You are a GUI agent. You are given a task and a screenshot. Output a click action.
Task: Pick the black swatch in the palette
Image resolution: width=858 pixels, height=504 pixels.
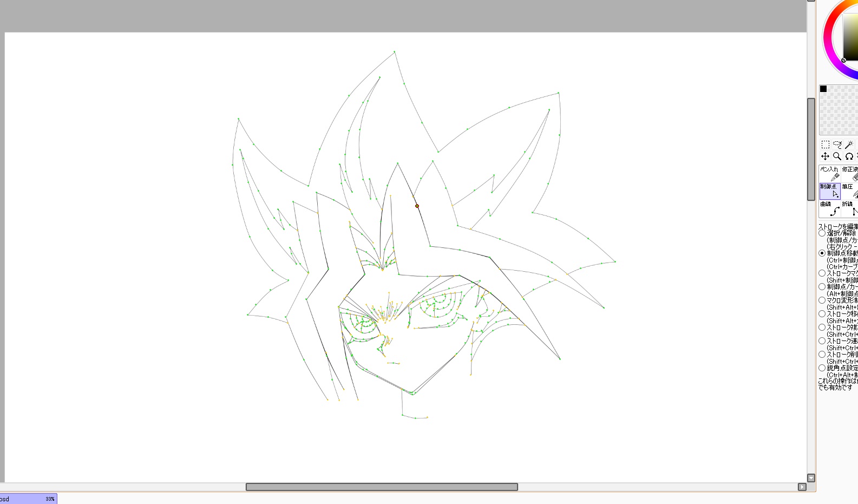point(823,89)
